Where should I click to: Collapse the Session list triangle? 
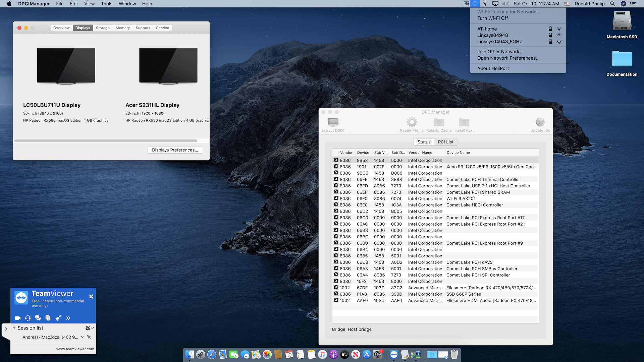(x=14, y=328)
